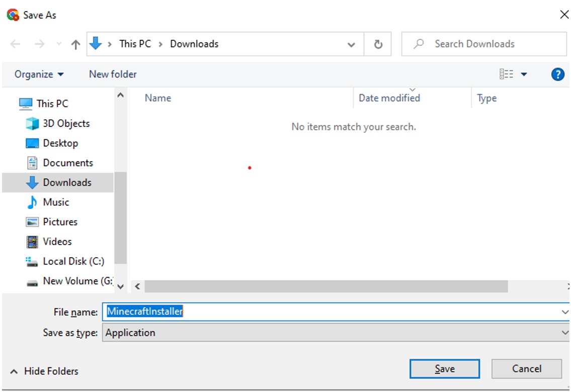Screen dimensions: 571x392
Task: Open the Organize dropdown menu
Action: (x=38, y=74)
